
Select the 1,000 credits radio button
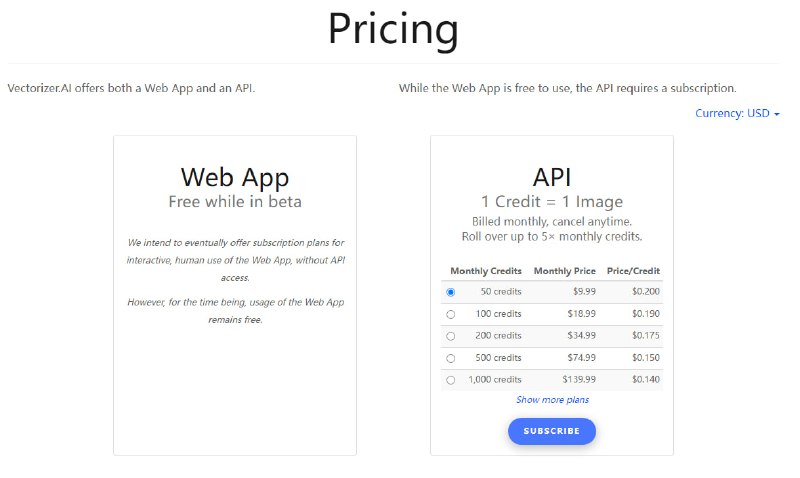[450, 380]
